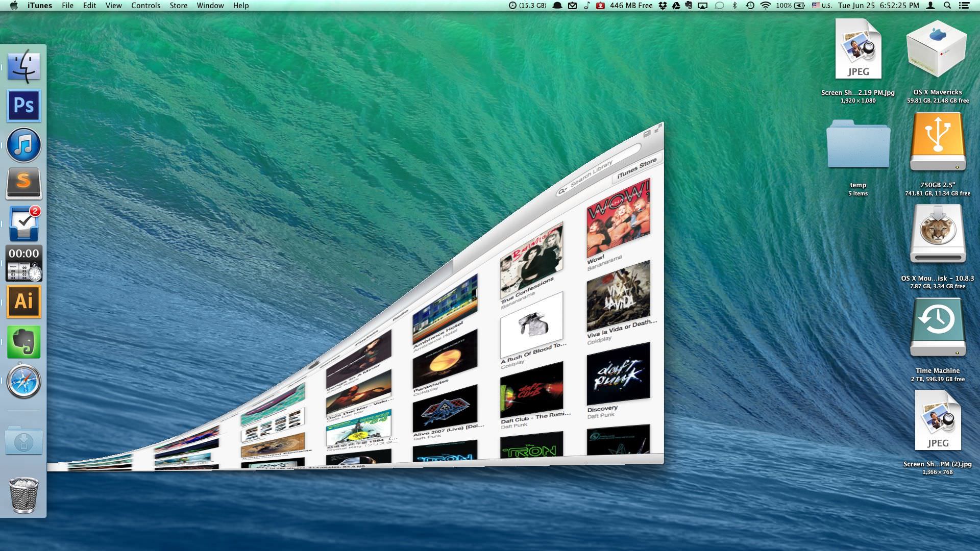Open the task manager Dock icon with badge 2
The height and width of the screenshot is (551, 980).
pos(23,223)
